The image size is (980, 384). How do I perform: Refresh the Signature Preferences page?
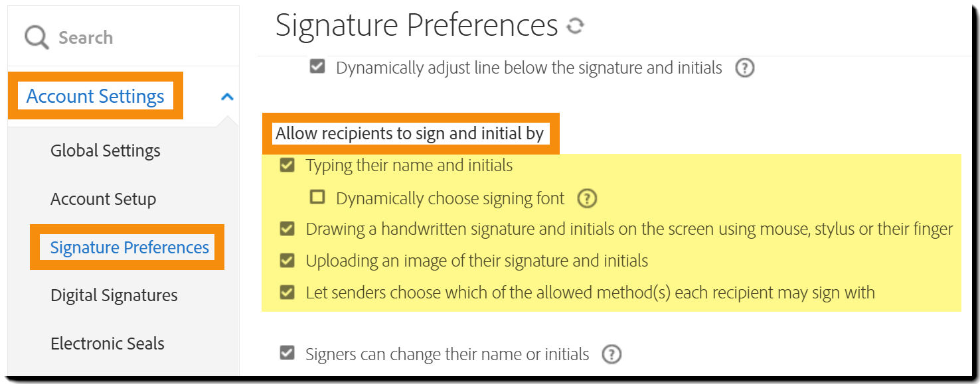click(576, 25)
